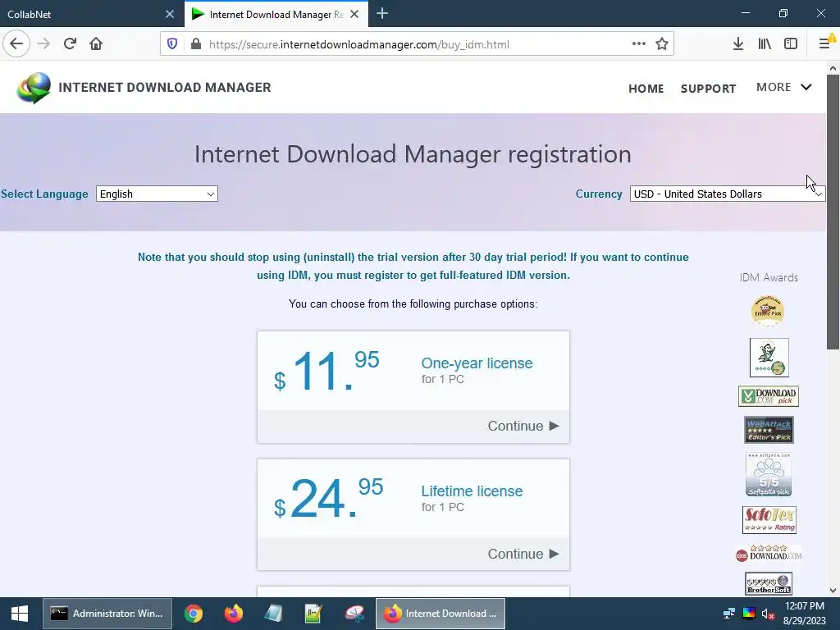
Task: Open a new browser tab
Action: [x=382, y=14]
